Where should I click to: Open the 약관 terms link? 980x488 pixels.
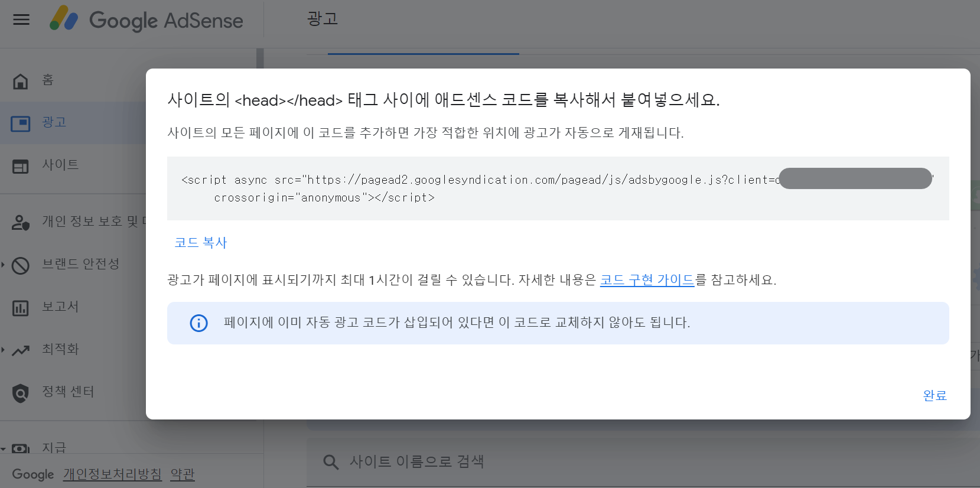[183, 474]
